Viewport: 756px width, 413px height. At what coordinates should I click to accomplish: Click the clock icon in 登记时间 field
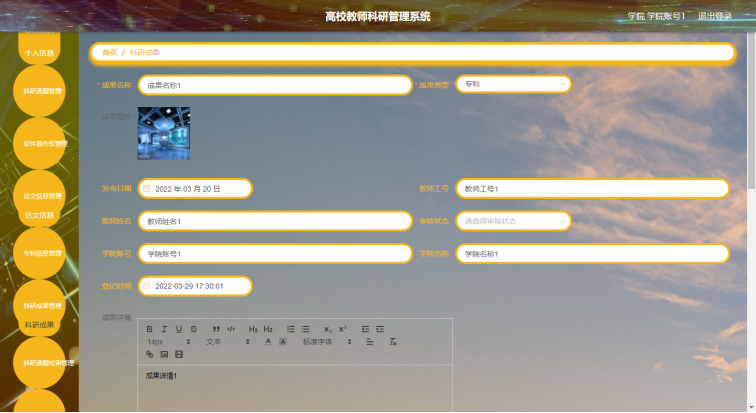click(x=147, y=286)
